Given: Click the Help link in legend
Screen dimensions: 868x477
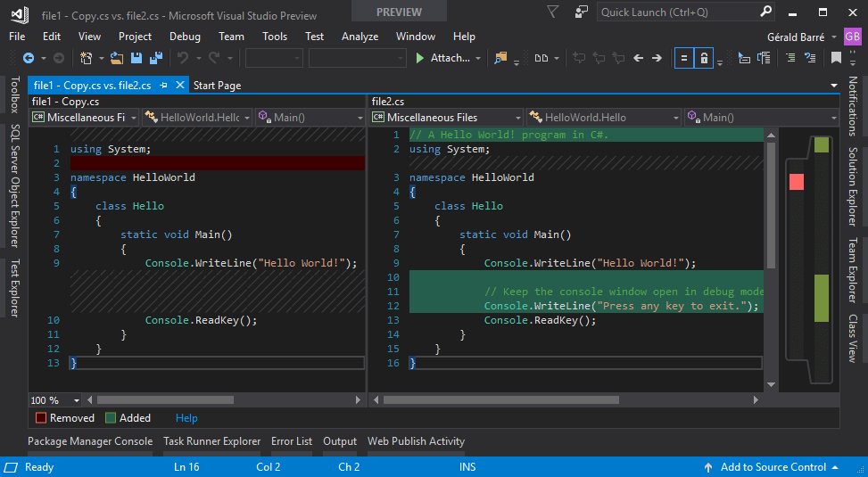Looking at the screenshot, I should point(186,418).
